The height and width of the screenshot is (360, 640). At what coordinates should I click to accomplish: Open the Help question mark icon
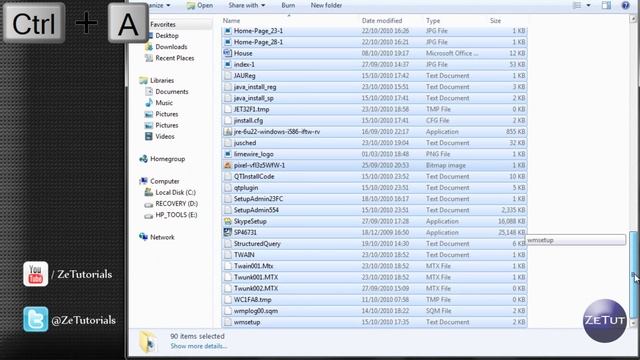625,5
